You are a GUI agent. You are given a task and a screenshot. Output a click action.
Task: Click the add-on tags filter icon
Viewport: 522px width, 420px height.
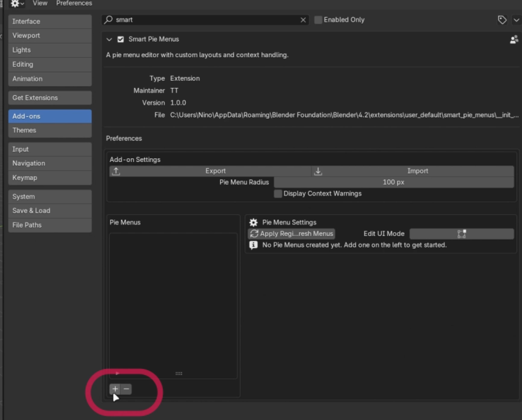coord(502,20)
